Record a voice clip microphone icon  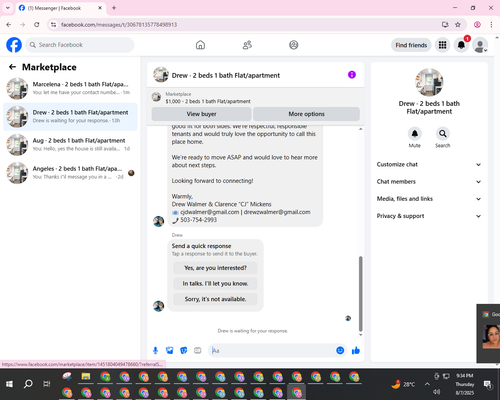click(x=155, y=350)
